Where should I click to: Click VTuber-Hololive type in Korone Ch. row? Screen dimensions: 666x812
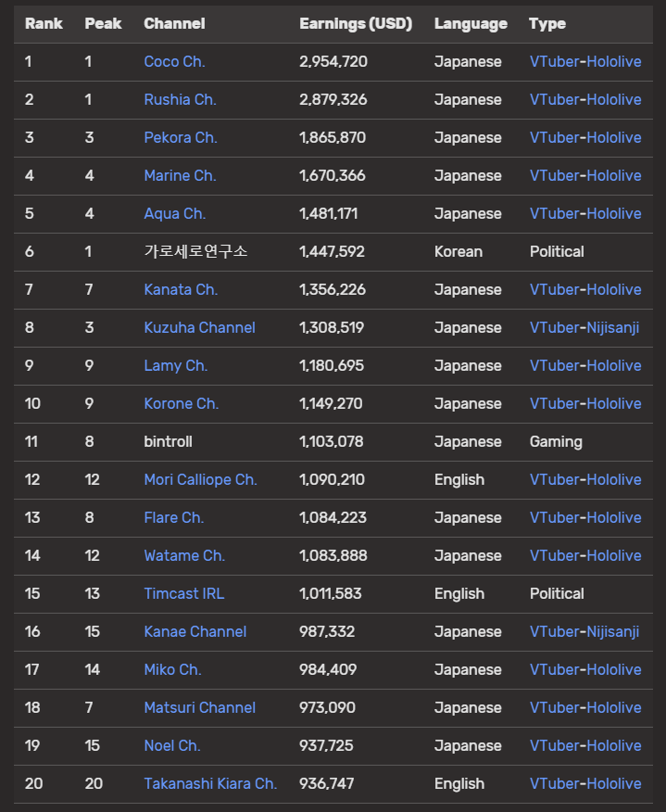(x=585, y=403)
